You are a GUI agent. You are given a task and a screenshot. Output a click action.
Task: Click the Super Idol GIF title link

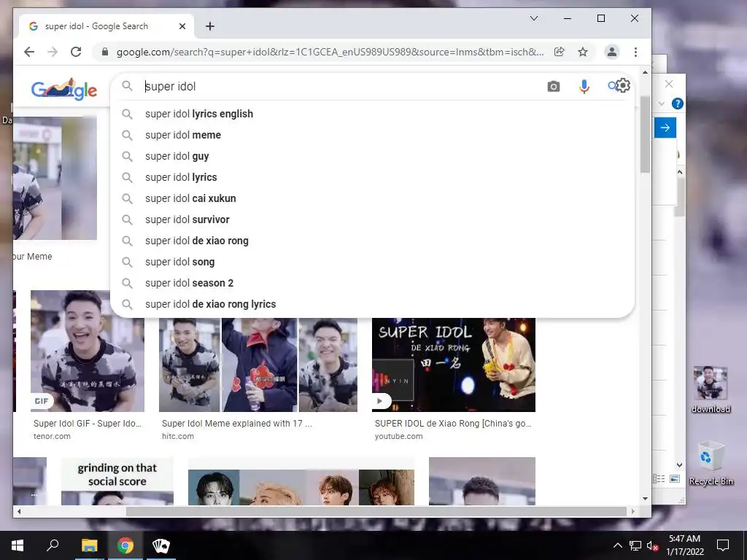[88, 424]
